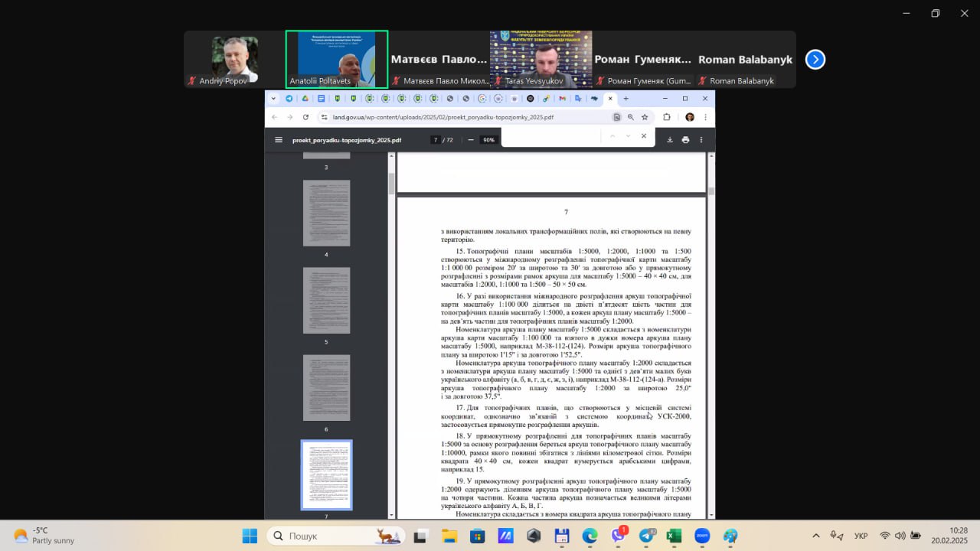View site information for land.gov.ua
Image resolution: width=980 pixels, height=551 pixels.
[324, 117]
